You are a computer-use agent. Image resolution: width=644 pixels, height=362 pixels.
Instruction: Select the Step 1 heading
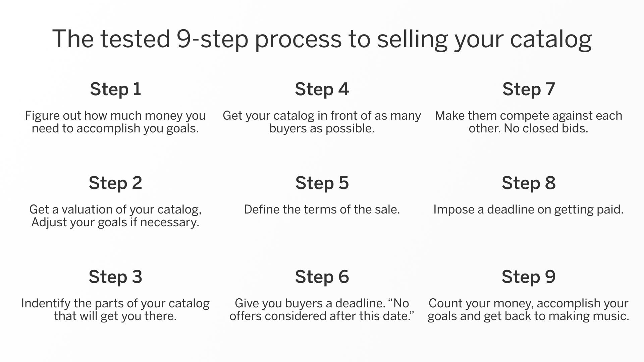coord(115,89)
